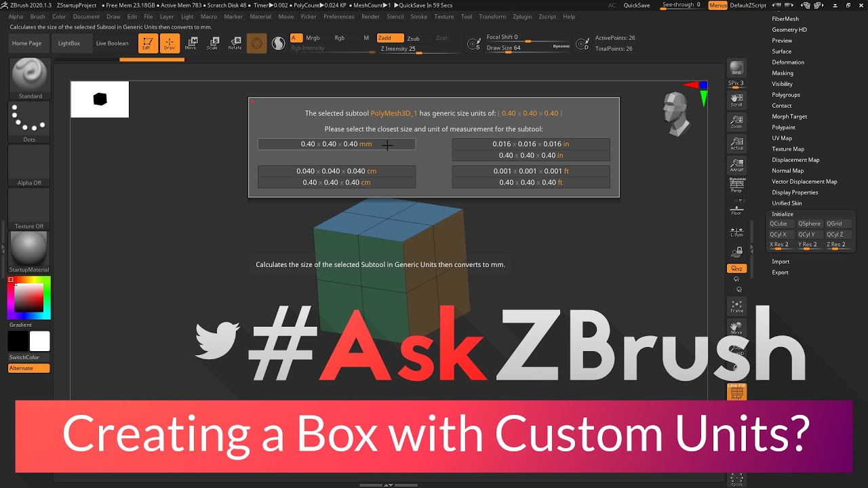Image resolution: width=868 pixels, height=488 pixels.
Task: Open the Render menu
Action: click(370, 16)
